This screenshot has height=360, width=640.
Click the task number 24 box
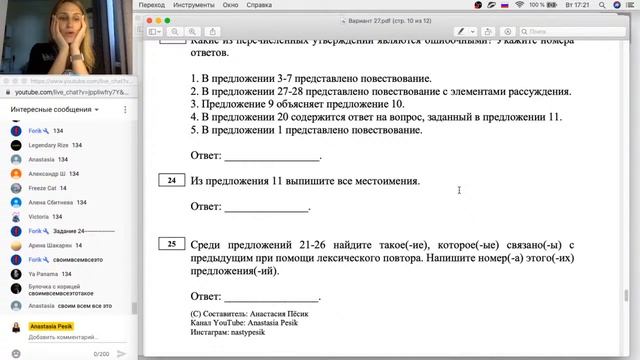tap(171, 180)
